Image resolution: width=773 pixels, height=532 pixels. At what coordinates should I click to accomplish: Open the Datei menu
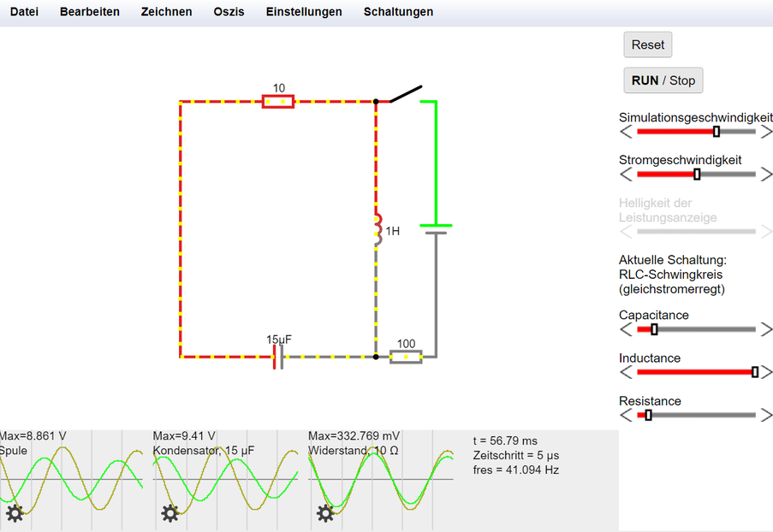(24, 12)
